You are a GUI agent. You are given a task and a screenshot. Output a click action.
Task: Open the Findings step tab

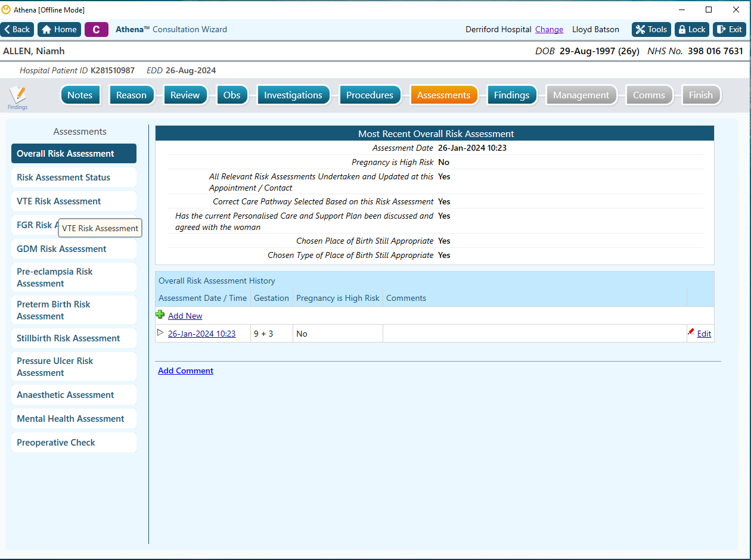pyautogui.click(x=511, y=95)
